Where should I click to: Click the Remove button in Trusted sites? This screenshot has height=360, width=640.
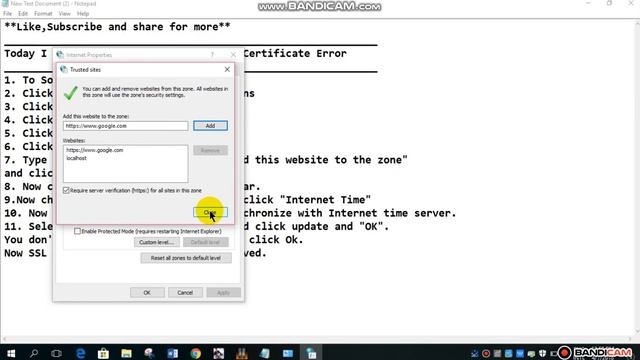(x=210, y=151)
